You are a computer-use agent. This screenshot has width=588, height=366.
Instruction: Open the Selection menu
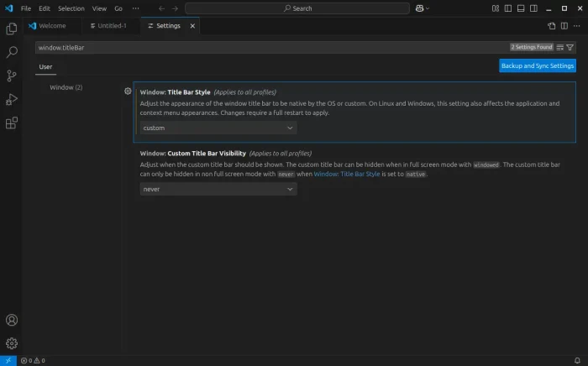click(71, 8)
